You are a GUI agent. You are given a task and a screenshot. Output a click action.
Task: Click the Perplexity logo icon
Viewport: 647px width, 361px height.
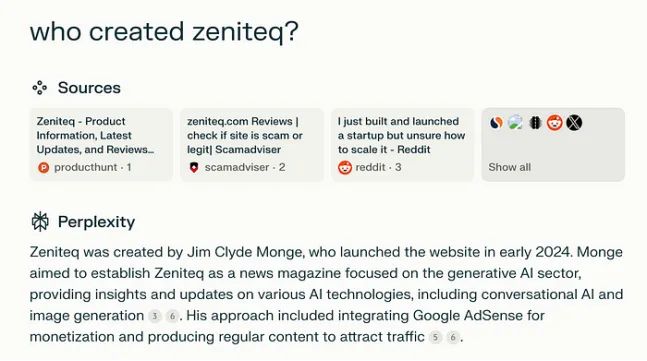coord(40,222)
